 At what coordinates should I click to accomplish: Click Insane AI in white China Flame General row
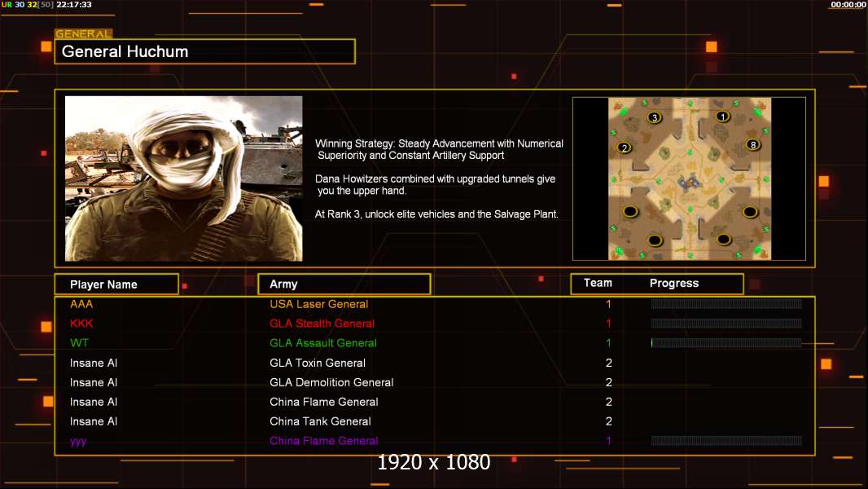pos(94,402)
